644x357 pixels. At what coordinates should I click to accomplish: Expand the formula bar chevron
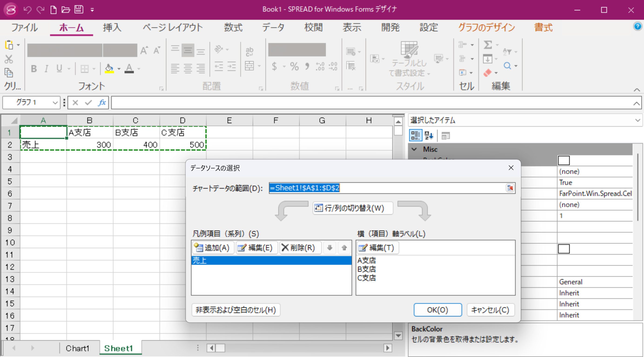click(x=637, y=103)
